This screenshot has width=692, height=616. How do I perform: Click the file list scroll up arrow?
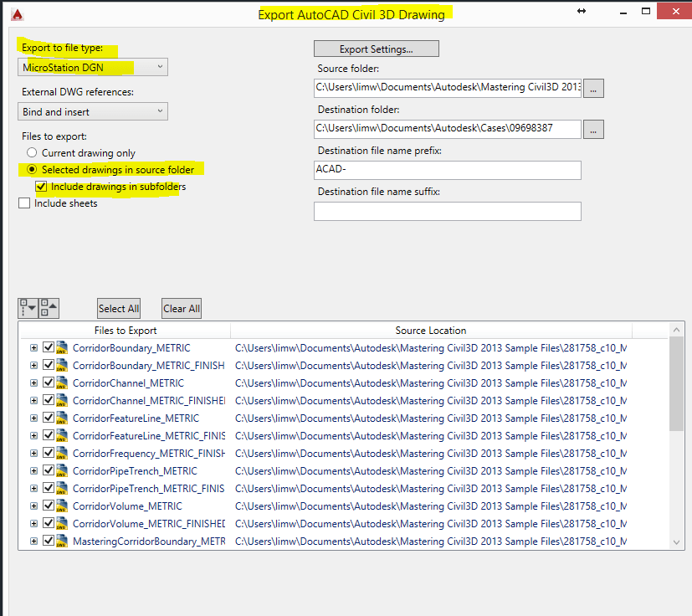click(x=676, y=330)
